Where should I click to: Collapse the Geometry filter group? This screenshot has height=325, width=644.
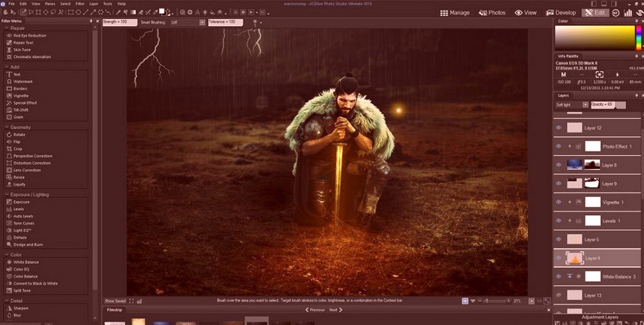click(7, 127)
